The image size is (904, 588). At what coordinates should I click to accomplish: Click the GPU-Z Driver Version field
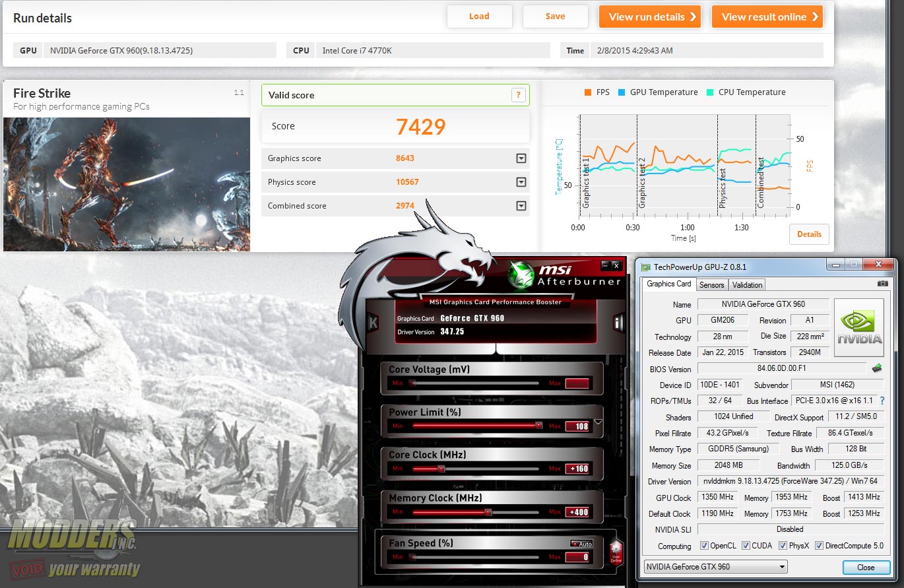pos(790,482)
